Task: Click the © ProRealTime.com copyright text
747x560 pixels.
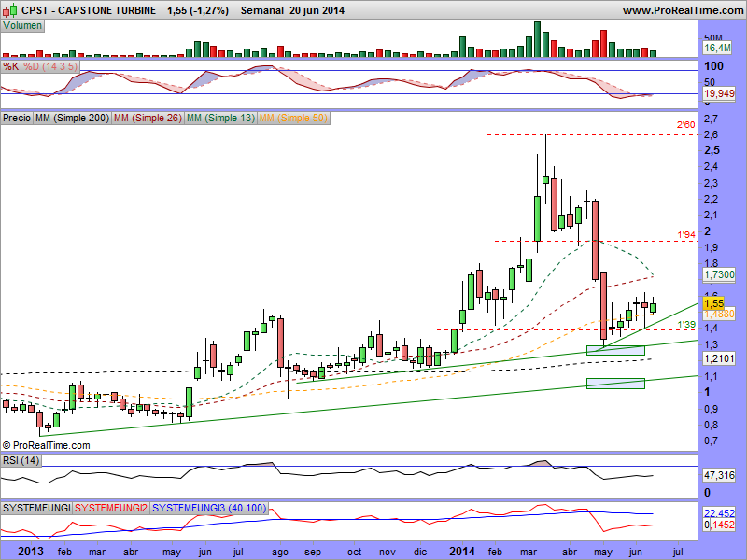Action: pyautogui.click(x=46, y=445)
